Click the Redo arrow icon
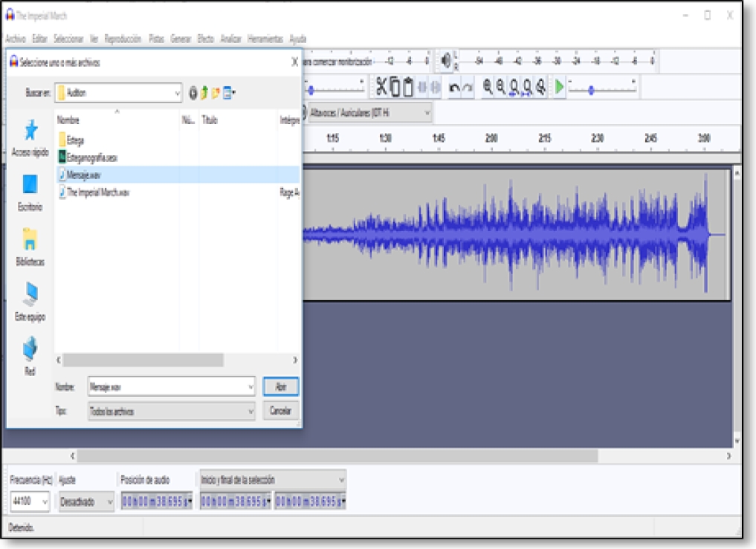This screenshot has height=549, width=756. (468, 88)
